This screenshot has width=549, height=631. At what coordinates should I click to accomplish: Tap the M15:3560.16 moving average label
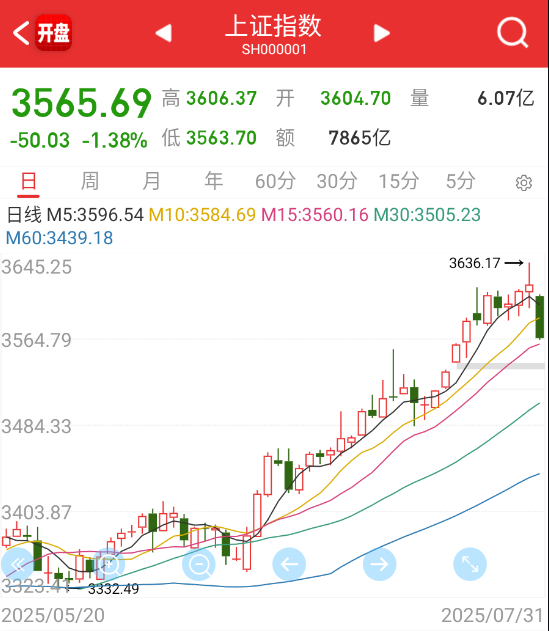[315, 215]
